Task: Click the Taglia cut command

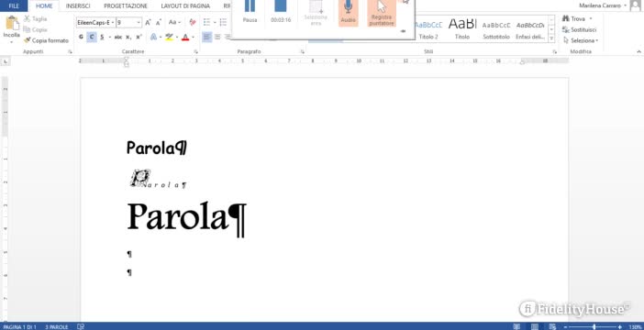Action: [36, 19]
